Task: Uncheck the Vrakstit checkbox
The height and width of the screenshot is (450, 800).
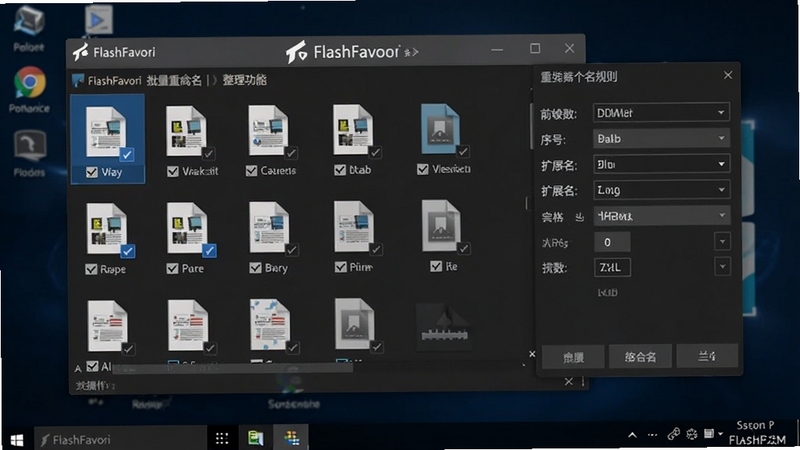Action: [x=173, y=171]
